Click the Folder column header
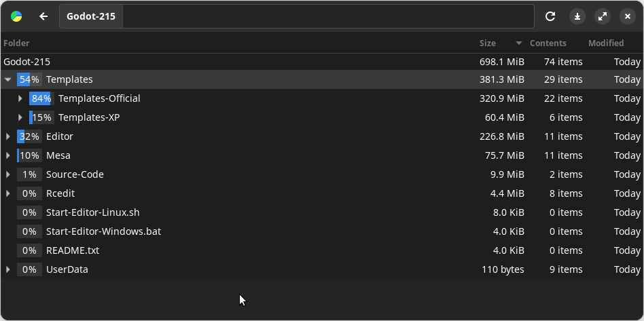The height and width of the screenshot is (321, 644). [x=17, y=43]
